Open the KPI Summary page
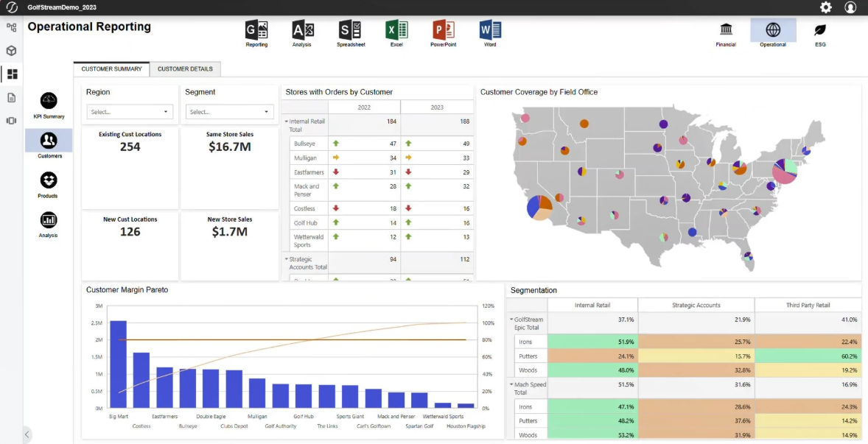The height and width of the screenshot is (444, 868). point(48,105)
